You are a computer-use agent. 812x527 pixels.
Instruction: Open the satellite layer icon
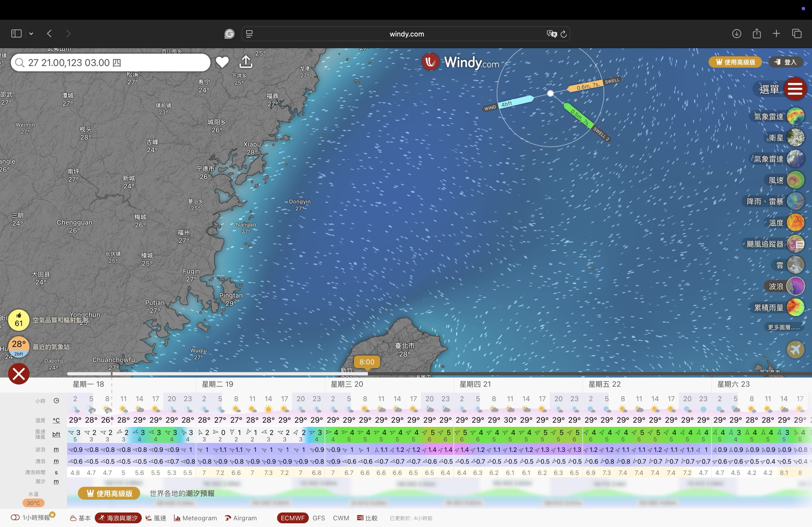(795, 138)
